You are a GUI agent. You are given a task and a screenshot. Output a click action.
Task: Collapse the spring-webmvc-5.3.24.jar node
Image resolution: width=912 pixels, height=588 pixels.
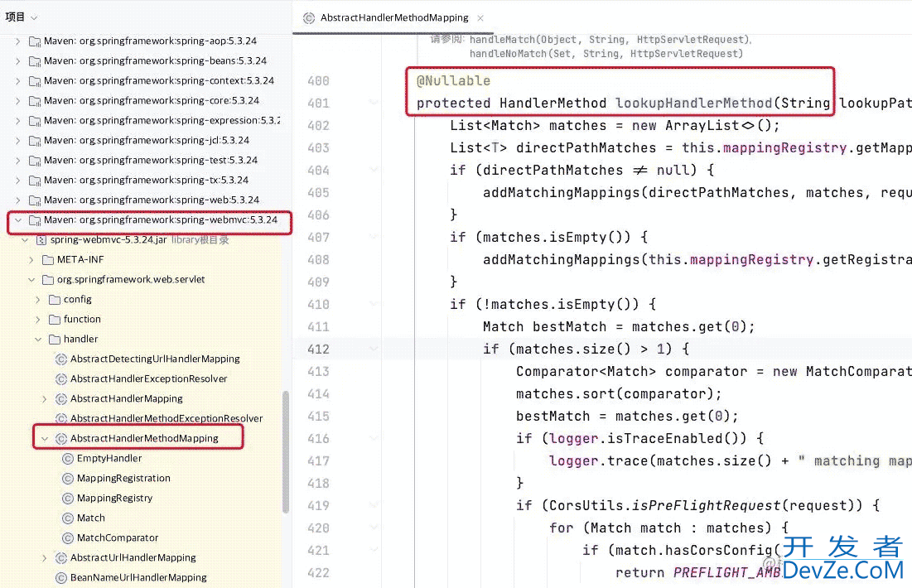point(25,240)
